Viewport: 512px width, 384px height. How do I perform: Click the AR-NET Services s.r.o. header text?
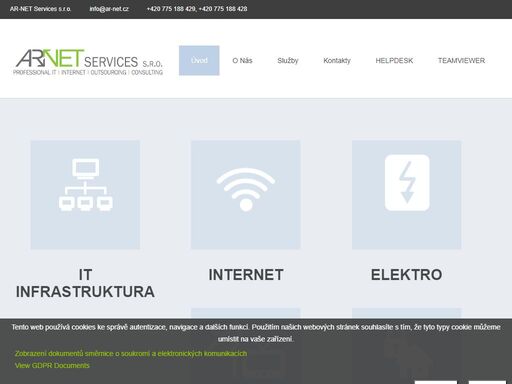tap(40, 9)
